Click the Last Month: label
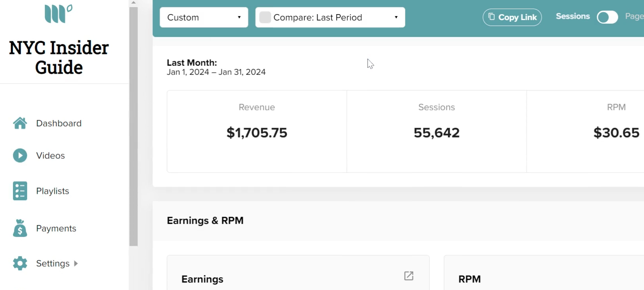The height and width of the screenshot is (290, 644). 192,63
